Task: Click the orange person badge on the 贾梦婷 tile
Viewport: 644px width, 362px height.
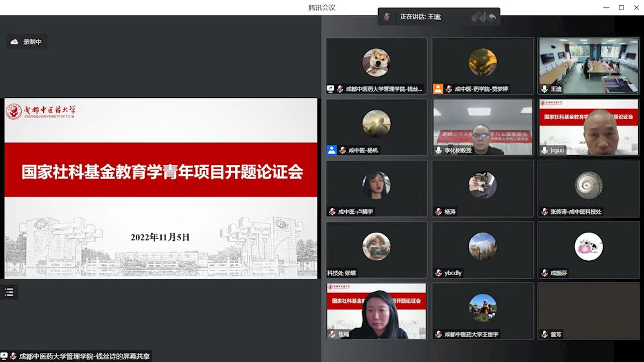Action: pos(438,89)
